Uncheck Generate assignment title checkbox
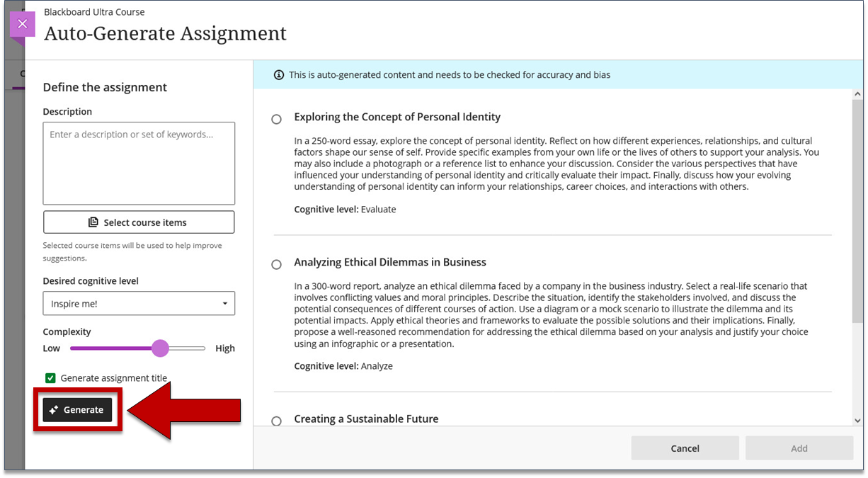 (50, 378)
